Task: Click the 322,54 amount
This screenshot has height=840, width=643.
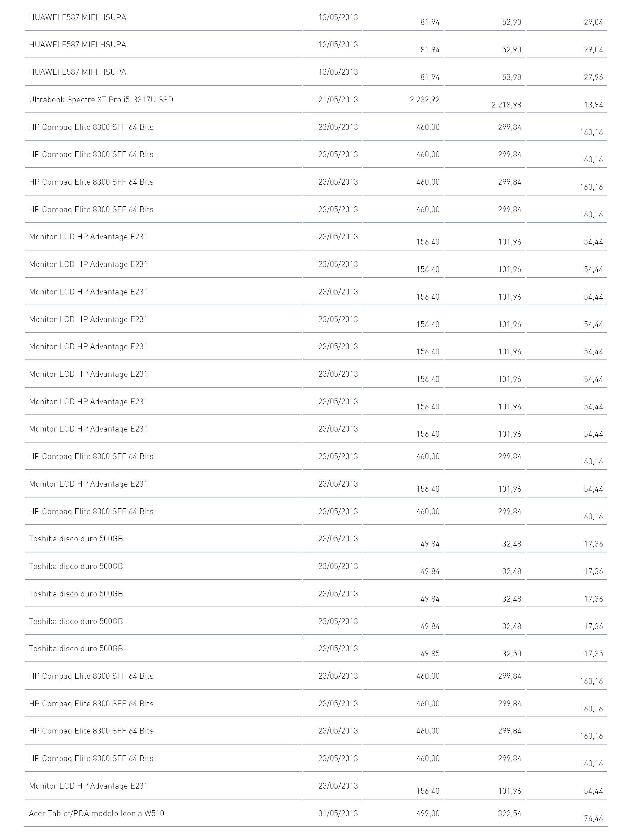Action: point(509,813)
